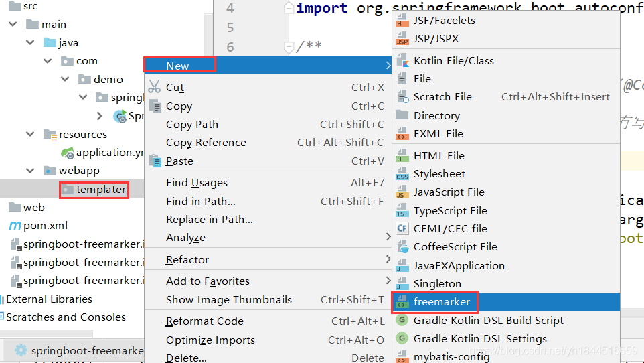644x363 pixels.
Task: Click the Directory folder icon in submenu
Action: 402,115
